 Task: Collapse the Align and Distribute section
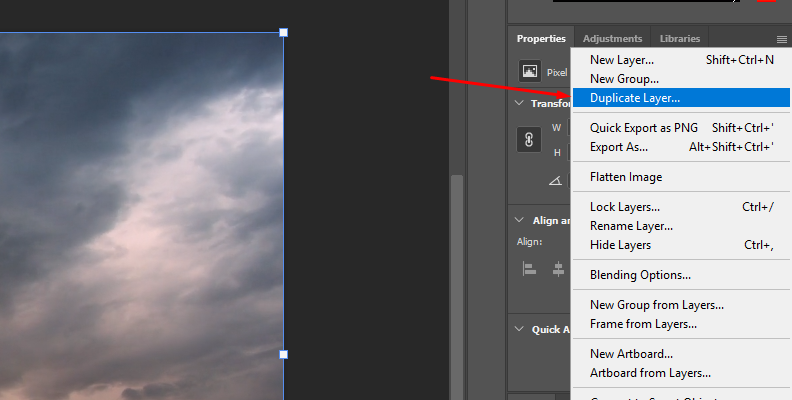[519, 220]
